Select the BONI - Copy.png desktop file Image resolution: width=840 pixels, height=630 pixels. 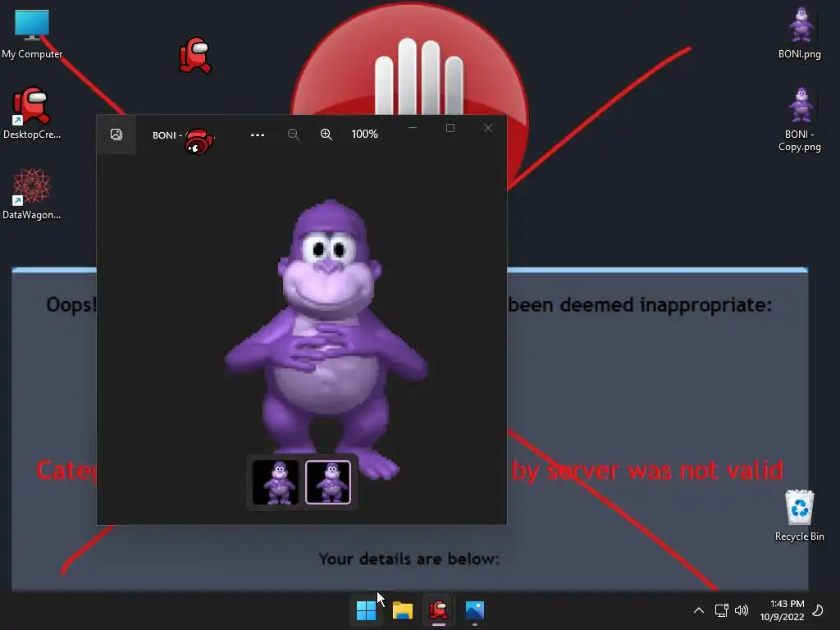800,120
